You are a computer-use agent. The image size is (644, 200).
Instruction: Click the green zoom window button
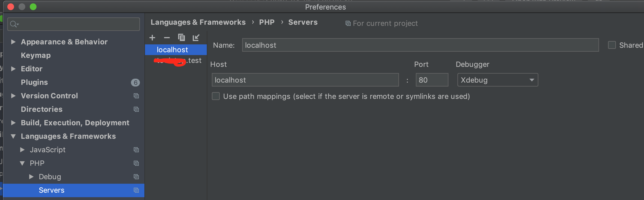click(x=33, y=7)
